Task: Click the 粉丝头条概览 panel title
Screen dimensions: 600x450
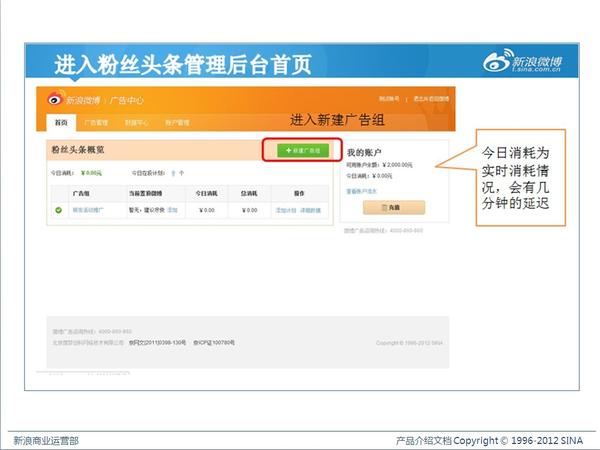Action: [78, 150]
